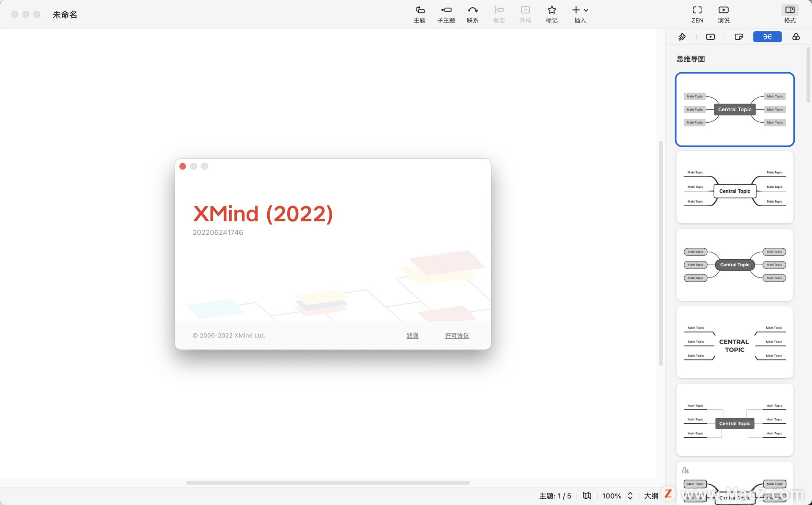The width and height of the screenshot is (812, 505).
Task: Open the zoom level stepper near 100%
Action: 630,496
